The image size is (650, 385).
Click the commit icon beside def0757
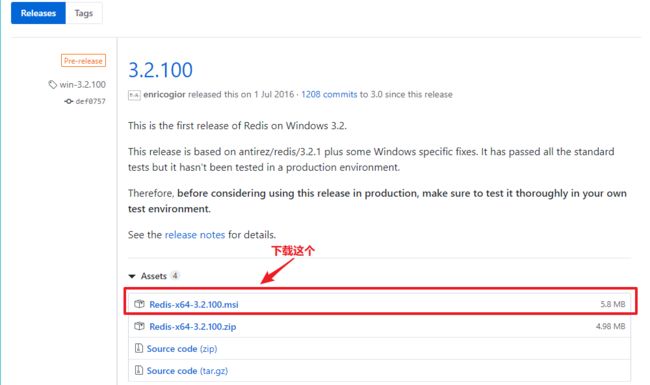68,101
